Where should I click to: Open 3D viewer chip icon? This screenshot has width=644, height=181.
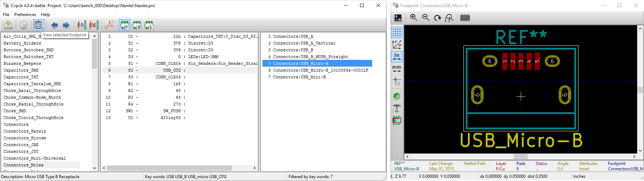coord(465,18)
